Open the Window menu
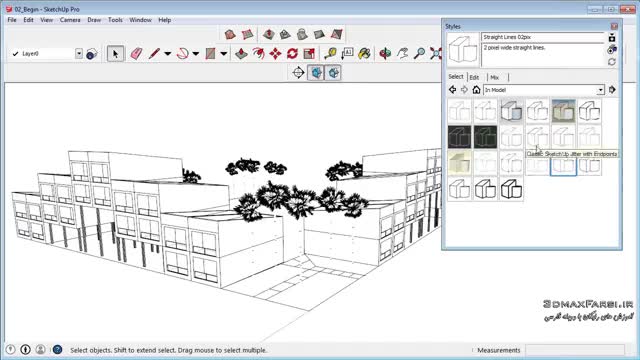This screenshot has height=360, width=640. pyautogui.click(x=140, y=20)
